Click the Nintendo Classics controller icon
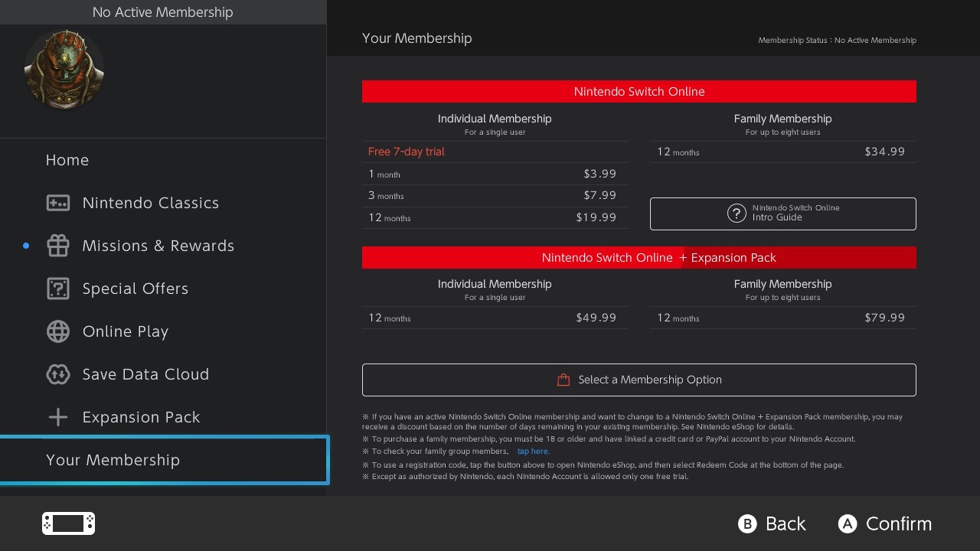The width and height of the screenshot is (980, 551). click(58, 203)
